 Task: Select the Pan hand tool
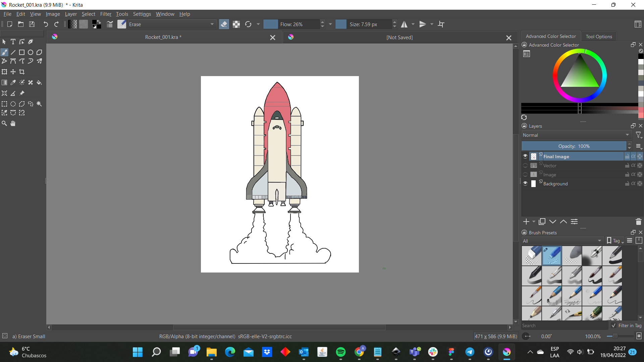tap(13, 123)
